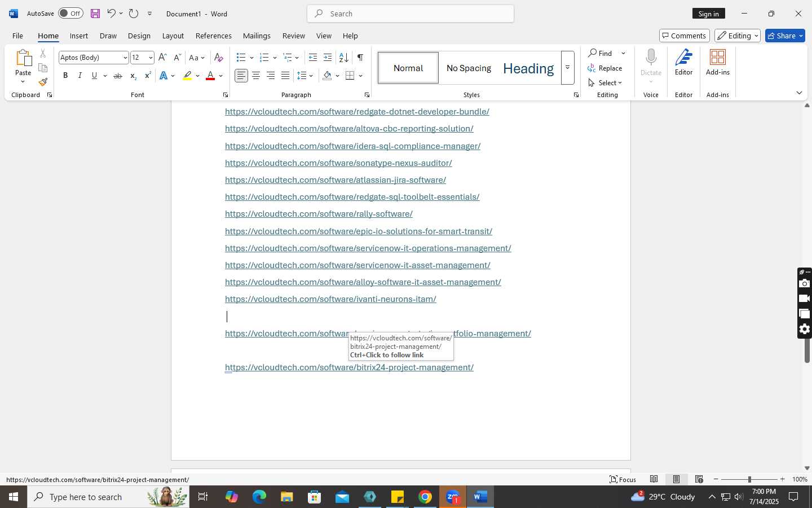Apply strikethrough formatting
This screenshot has width=812, height=508.
[118, 76]
